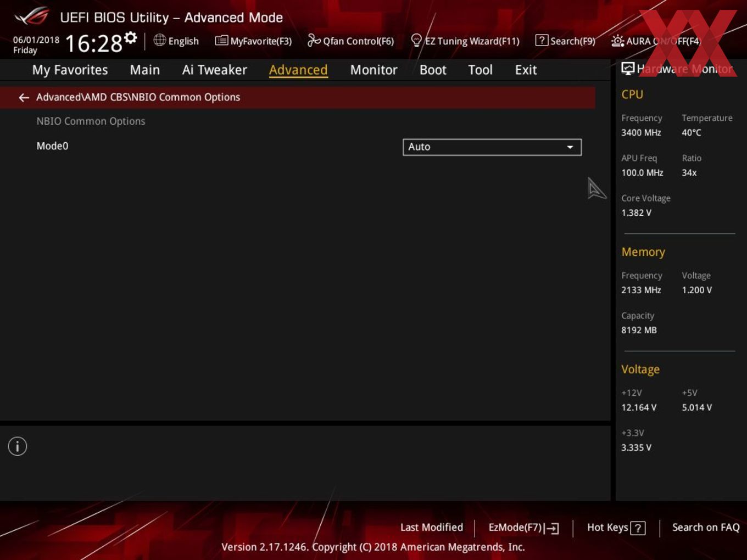Click Search on FAQ link
The height and width of the screenshot is (560, 747).
point(706,528)
